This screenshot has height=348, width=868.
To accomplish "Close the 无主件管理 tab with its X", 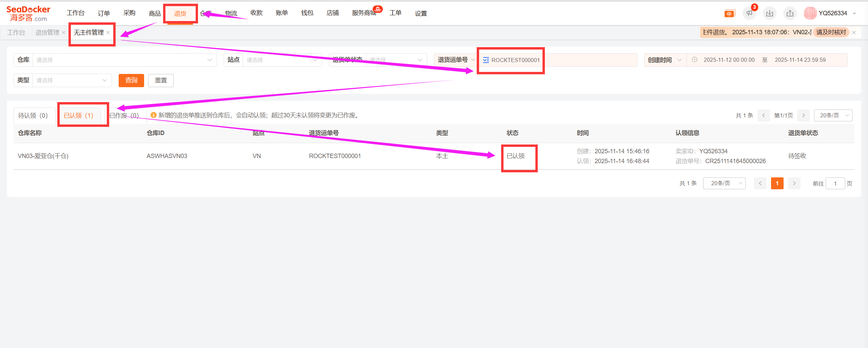I will pyautogui.click(x=108, y=33).
